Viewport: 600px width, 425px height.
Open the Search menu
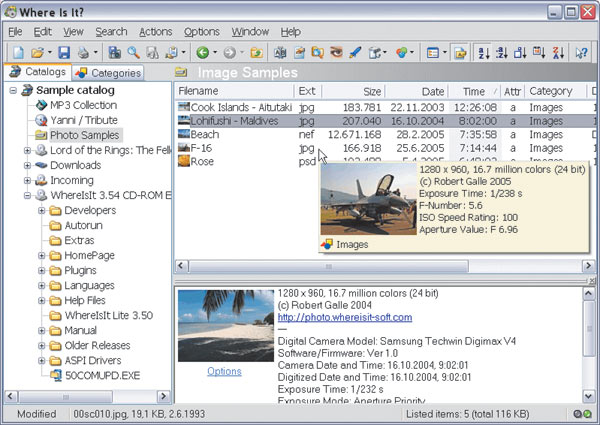point(111,31)
